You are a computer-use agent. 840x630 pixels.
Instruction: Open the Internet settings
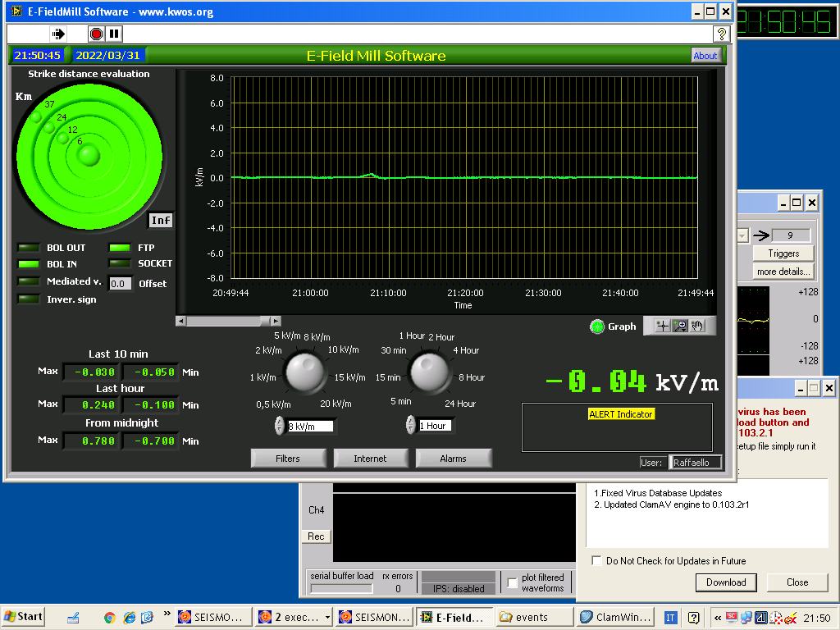pyautogui.click(x=370, y=459)
